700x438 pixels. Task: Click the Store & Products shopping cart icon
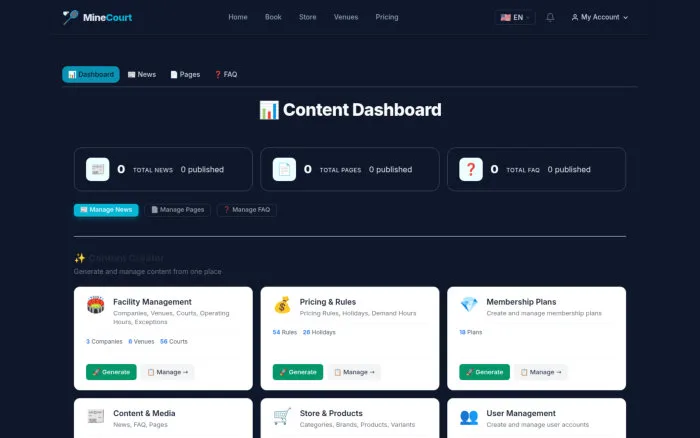click(282, 416)
